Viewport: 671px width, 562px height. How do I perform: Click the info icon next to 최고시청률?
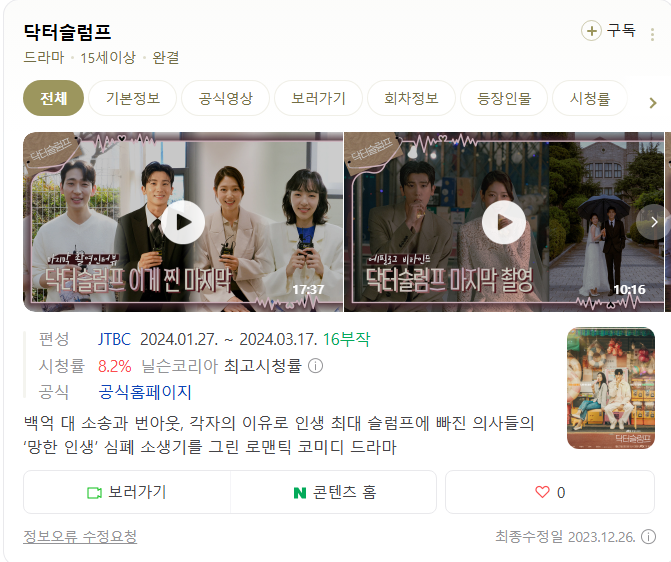[315, 366]
